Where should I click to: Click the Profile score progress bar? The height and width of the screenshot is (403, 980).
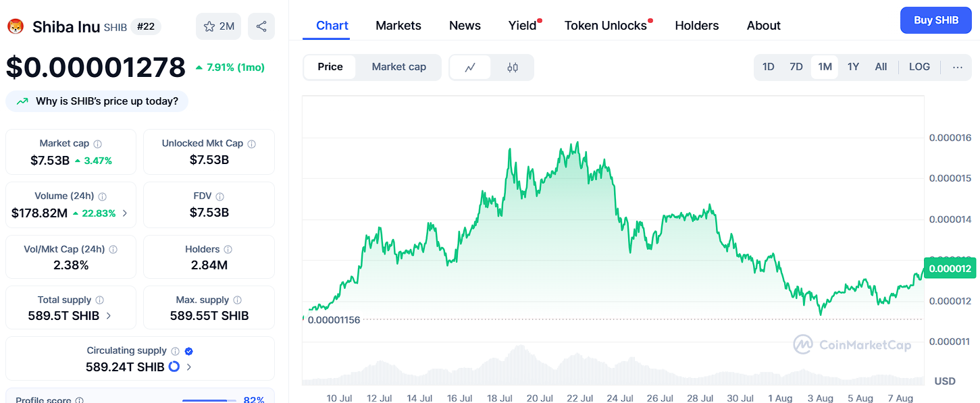pyautogui.click(x=209, y=401)
